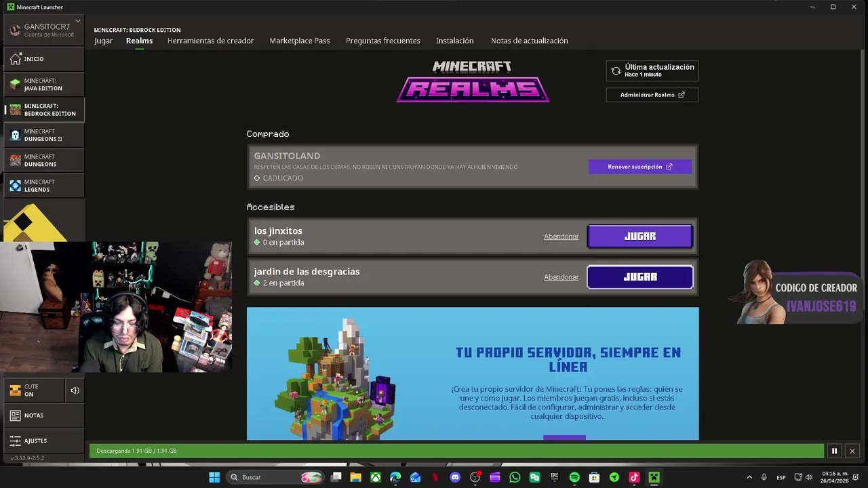868x488 pixels.
Task: Cancel the download with X button
Action: pyautogui.click(x=852, y=451)
